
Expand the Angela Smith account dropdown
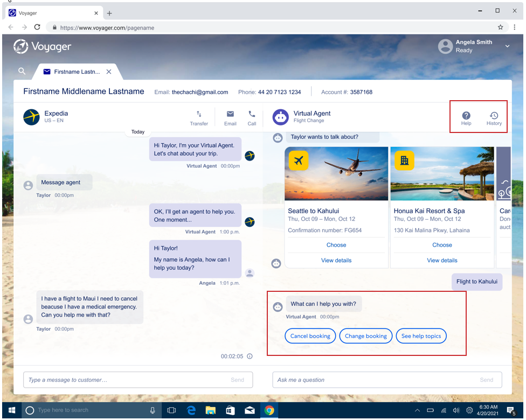507,46
